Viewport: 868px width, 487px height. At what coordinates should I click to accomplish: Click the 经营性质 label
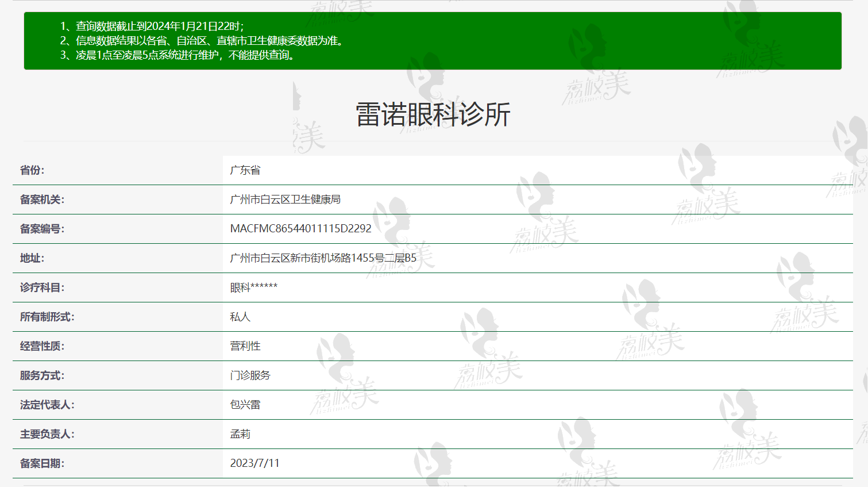(42, 346)
